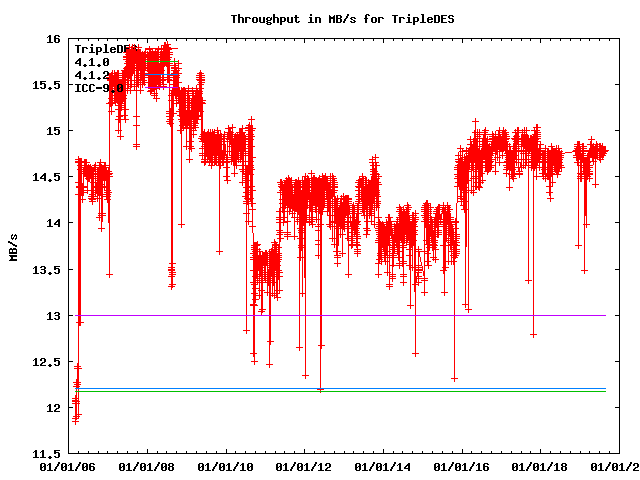Image resolution: width=640 pixels, height=480 pixels.
Task: Click the 'ICC-9.0' legend label
Action: pyautogui.click(x=98, y=88)
